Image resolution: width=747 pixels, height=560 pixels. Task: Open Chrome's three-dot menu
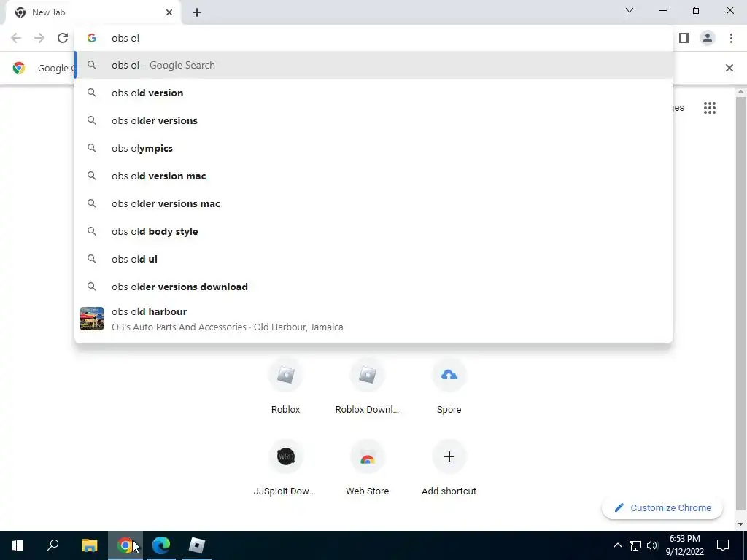[x=731, y=38]
